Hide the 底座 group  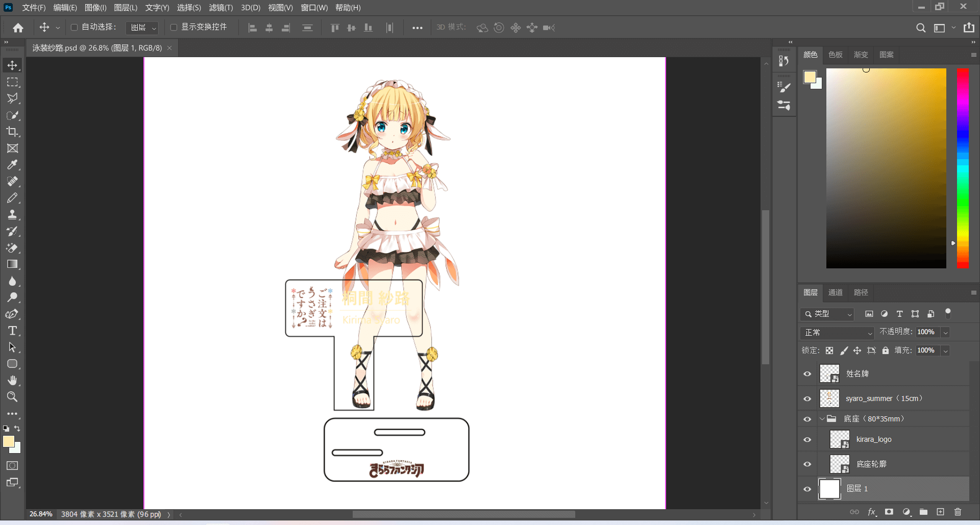(x=807, y=419)
